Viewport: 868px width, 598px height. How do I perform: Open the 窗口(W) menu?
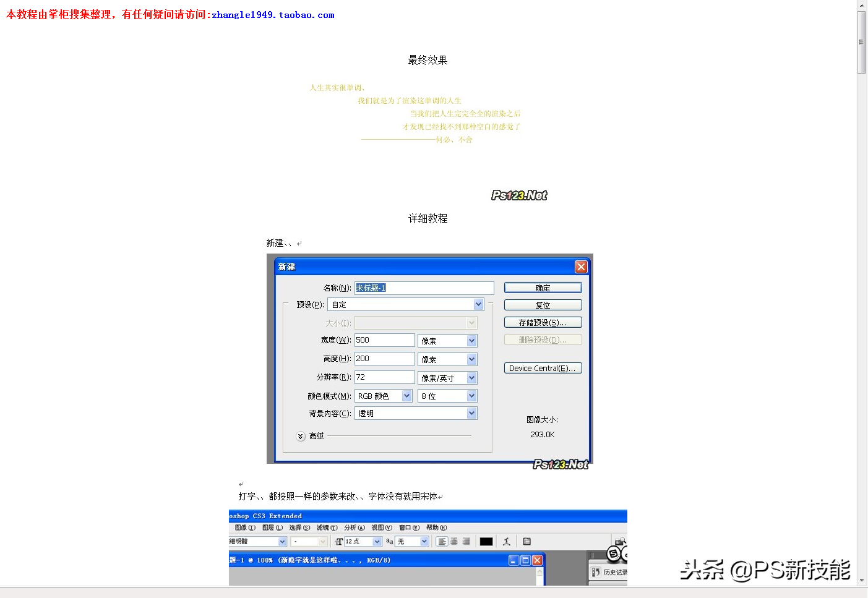(x=409, y=528)
